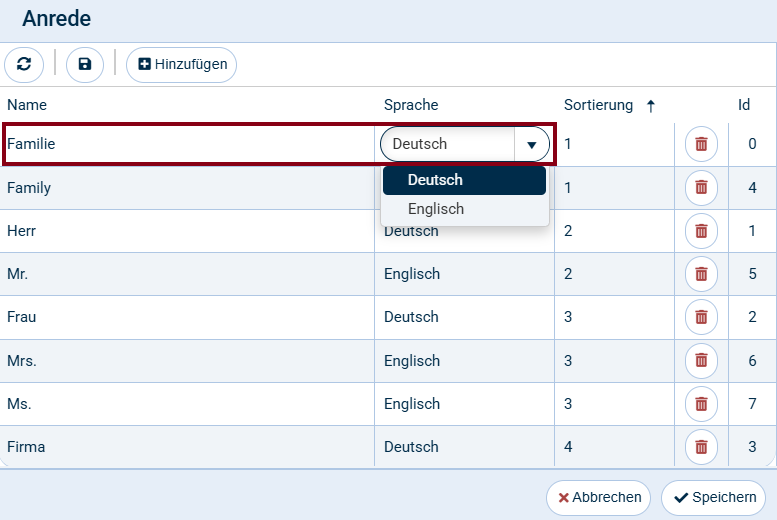777x520 pixels.
Task: Click the floppy disk save icon
Action: (85, 65)
